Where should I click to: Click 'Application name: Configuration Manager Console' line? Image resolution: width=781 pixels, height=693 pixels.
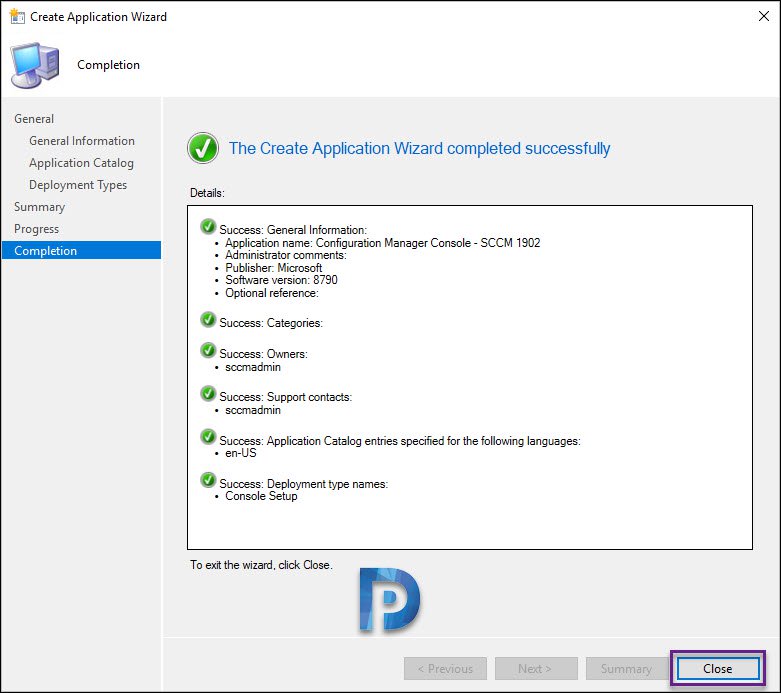[383, 243]
